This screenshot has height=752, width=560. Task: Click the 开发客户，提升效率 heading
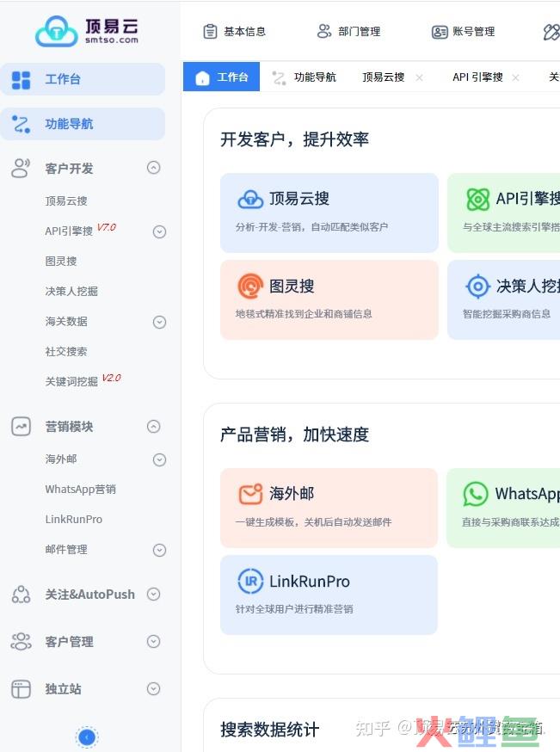(295, 139)
